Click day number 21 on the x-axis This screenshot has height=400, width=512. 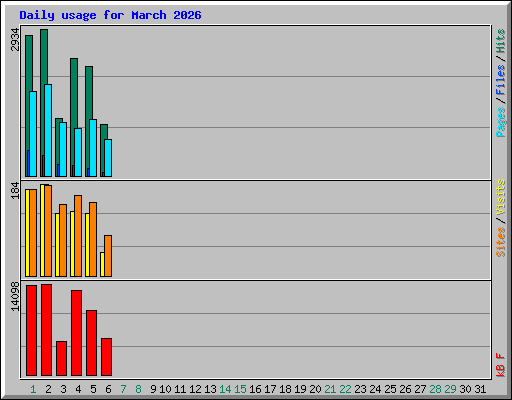coord(330,389)
